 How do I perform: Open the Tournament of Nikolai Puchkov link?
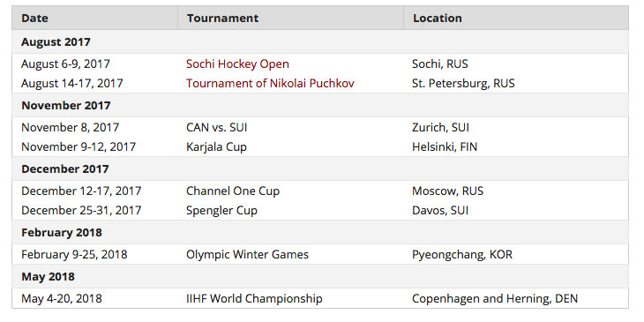pyautogui.click(x=270, y=84)
